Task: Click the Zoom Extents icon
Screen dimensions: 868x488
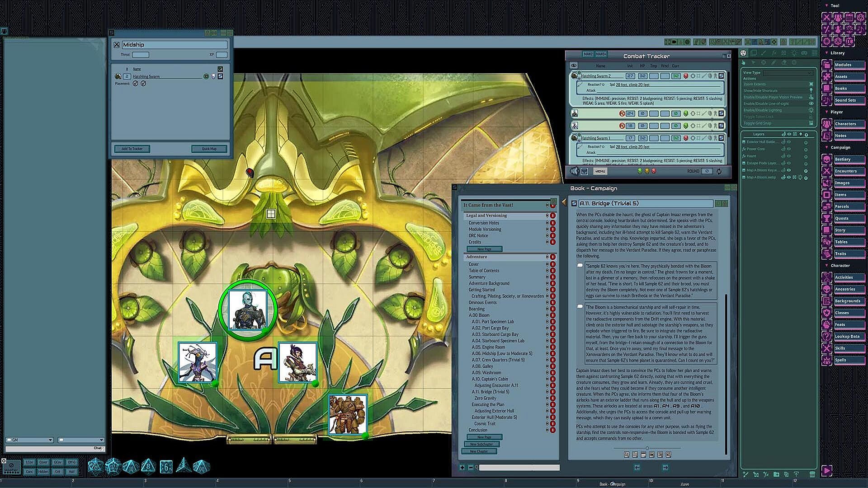Action: (811, 84)
